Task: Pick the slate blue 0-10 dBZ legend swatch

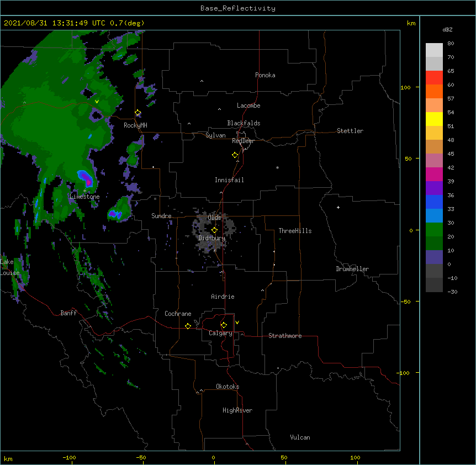Action: pos(434,257)
